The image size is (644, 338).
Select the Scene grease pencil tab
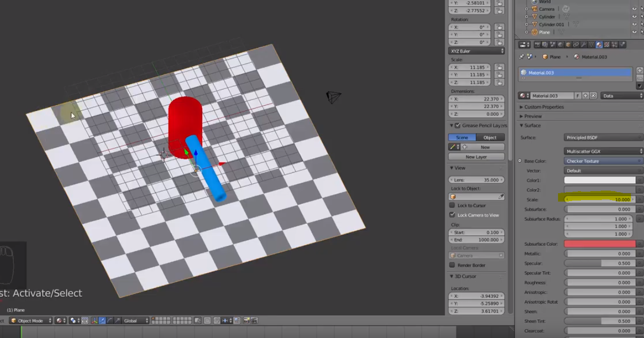tap(462, 137)
